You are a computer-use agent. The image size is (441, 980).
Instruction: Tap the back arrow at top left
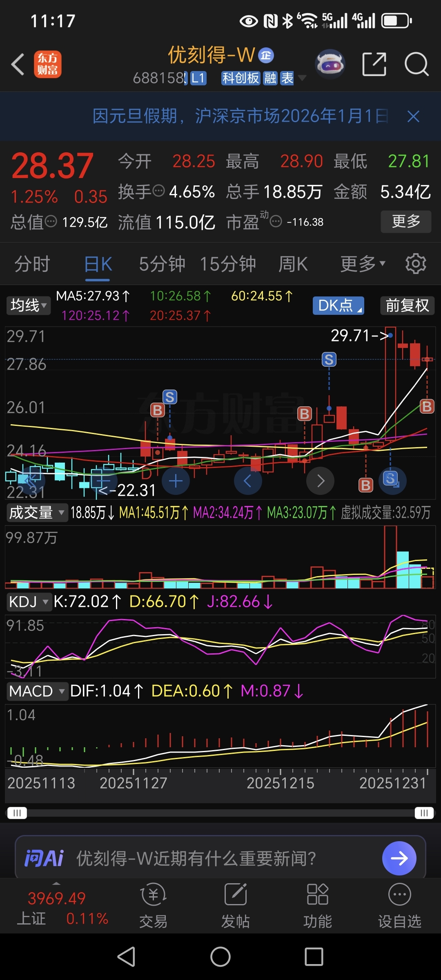(x=18, y=65)
